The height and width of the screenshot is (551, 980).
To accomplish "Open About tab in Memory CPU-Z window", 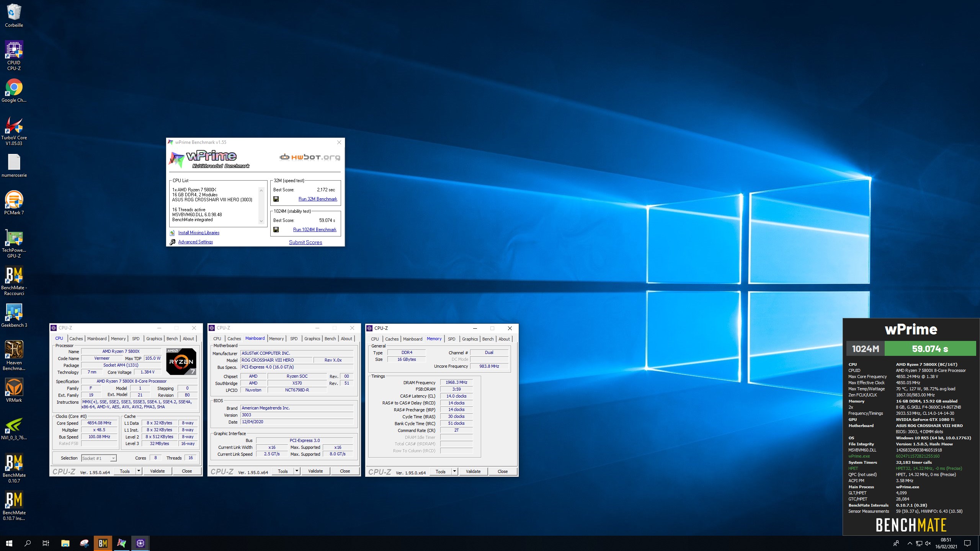I will pyautogui.click(x=504, y=339).
